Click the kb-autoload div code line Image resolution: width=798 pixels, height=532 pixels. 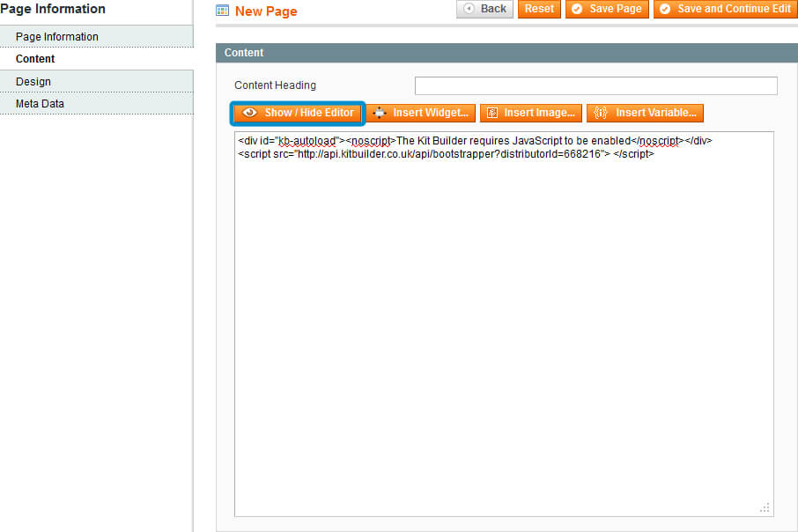click(475, 141)
